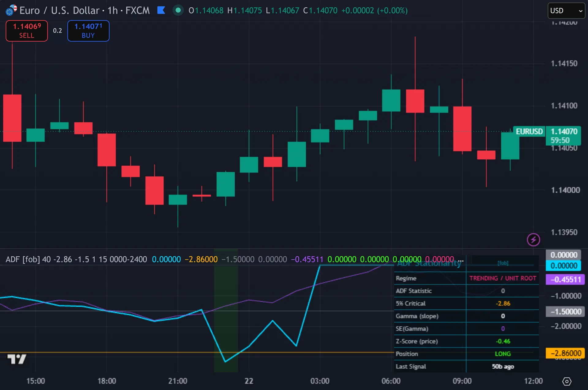Click the 0.2 spread value
This screenshot has height=390, width=588.
57,31
